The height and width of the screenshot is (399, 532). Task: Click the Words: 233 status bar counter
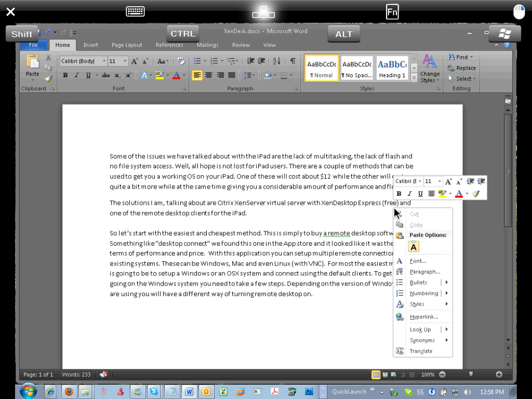(76, 375)
